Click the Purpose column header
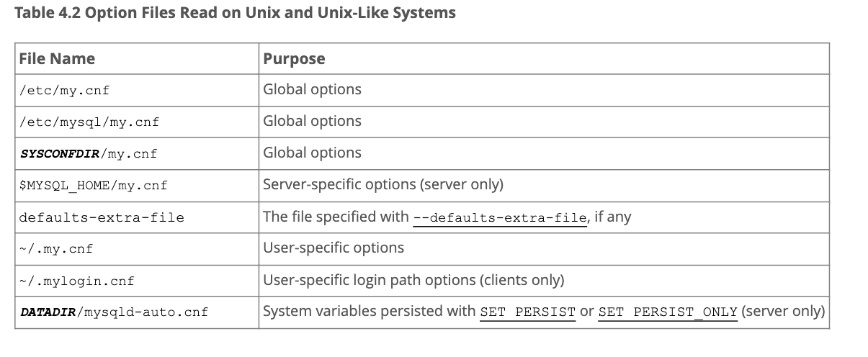Screen dimensions: 868x357 tap(294, 59)
